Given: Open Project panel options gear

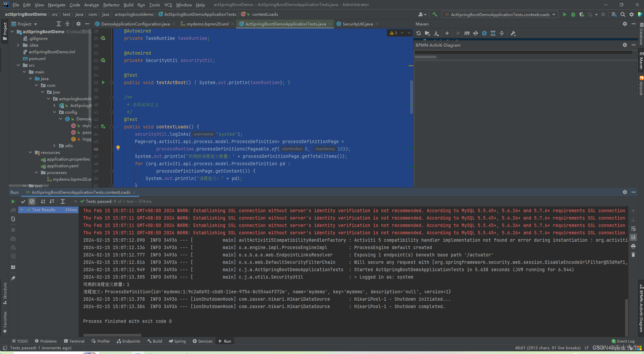Looking at the screenshot, I should 78,24.
